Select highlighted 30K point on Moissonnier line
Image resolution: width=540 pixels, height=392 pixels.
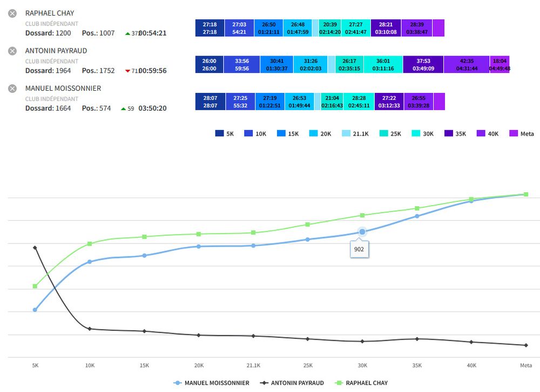(x=362, y=232)
